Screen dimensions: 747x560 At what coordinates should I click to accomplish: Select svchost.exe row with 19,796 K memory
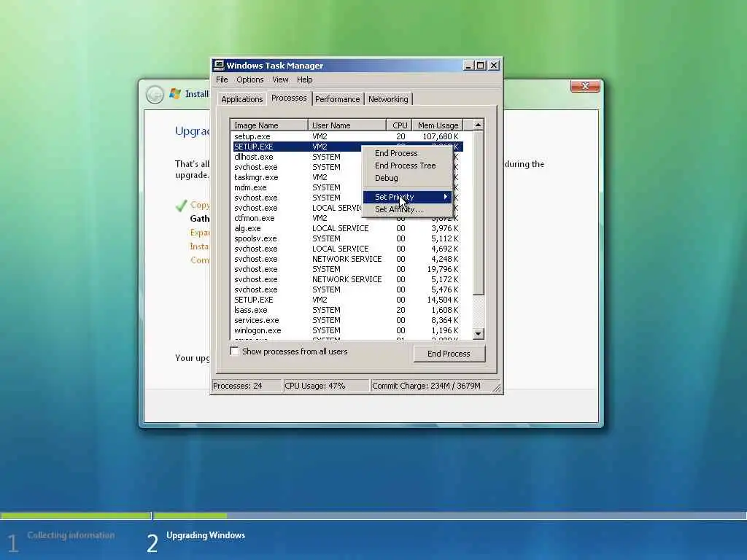[x=347, y=269]
